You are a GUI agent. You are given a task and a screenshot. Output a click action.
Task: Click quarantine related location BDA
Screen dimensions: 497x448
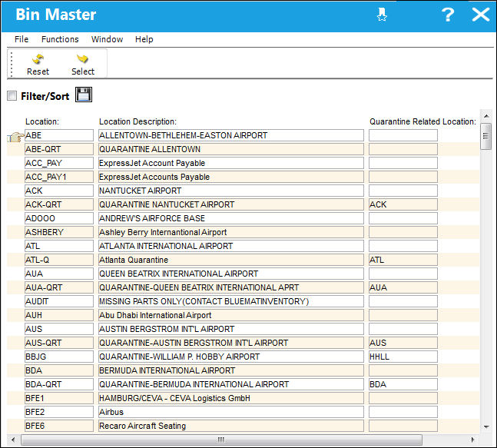(403, 384)
